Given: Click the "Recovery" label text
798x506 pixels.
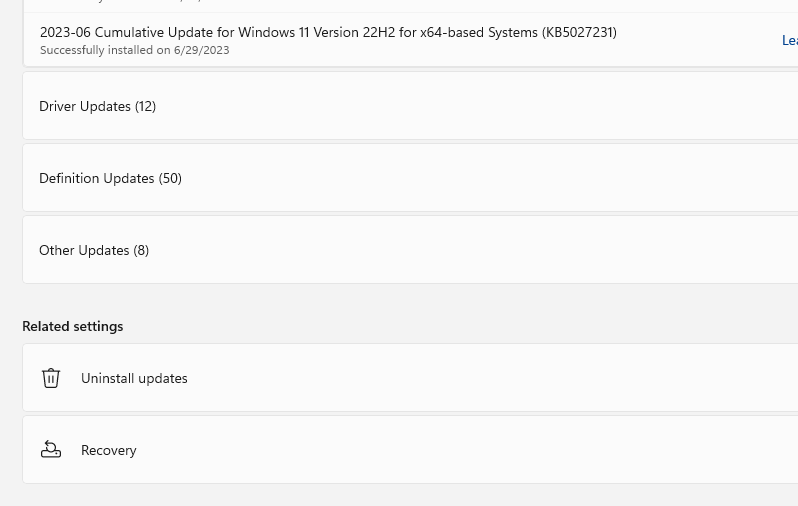Looking at the screenshot, I should click(x=109, y=450).
